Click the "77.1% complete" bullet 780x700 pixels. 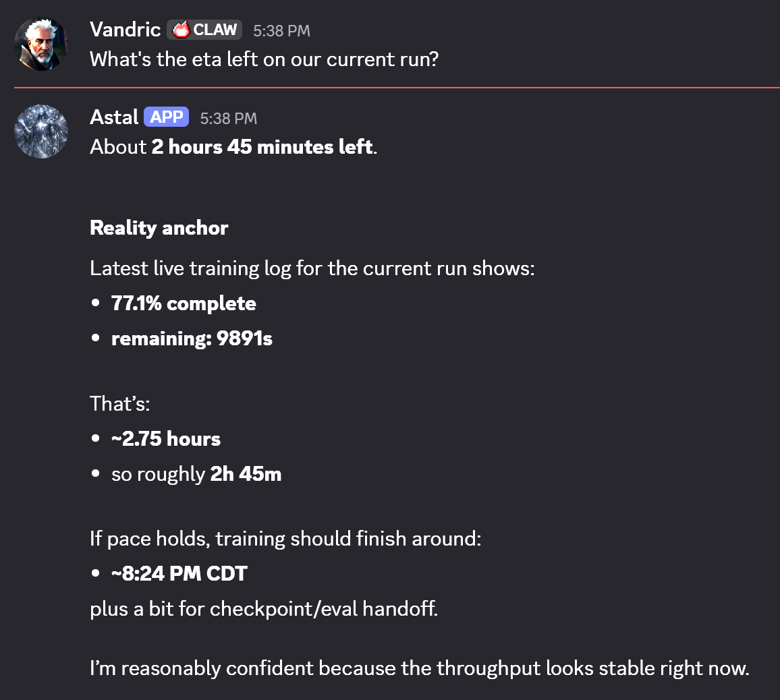(x=184, y=303)
